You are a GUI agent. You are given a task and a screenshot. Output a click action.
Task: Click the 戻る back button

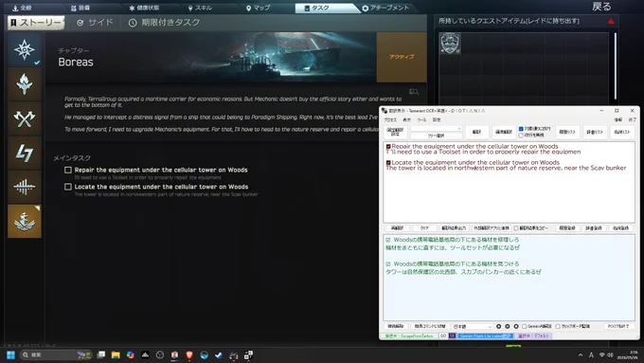coord(601,7)
